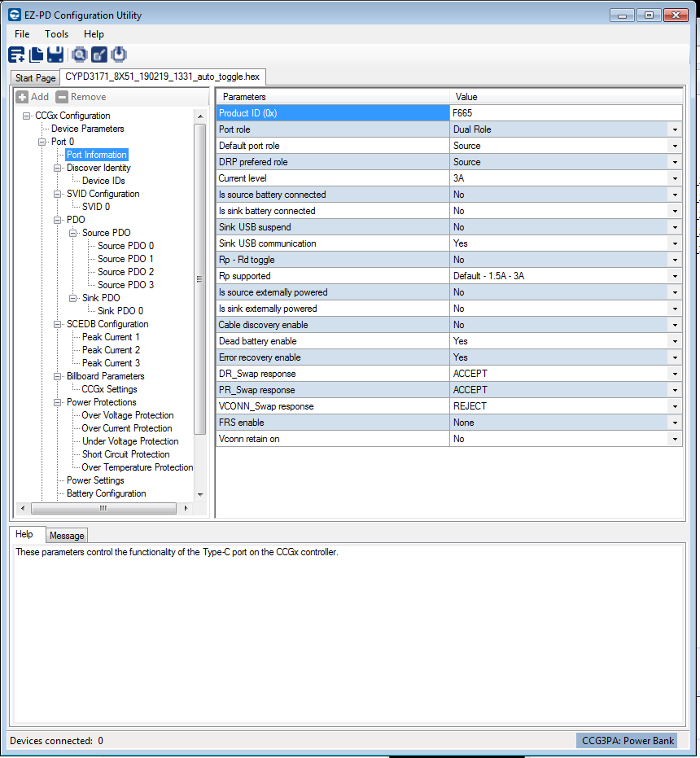The image size is (700, 758).
Task: Switch to the Start Page tab
Action: [36, 78]
